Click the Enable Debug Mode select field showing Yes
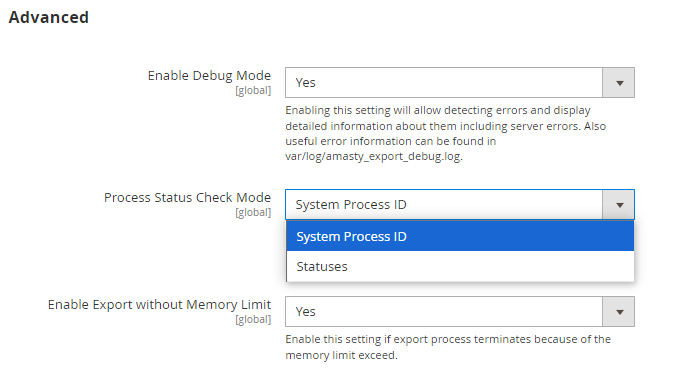Viewport: 685px width, 377px height. pyautogui.click(x=460, y=83)
